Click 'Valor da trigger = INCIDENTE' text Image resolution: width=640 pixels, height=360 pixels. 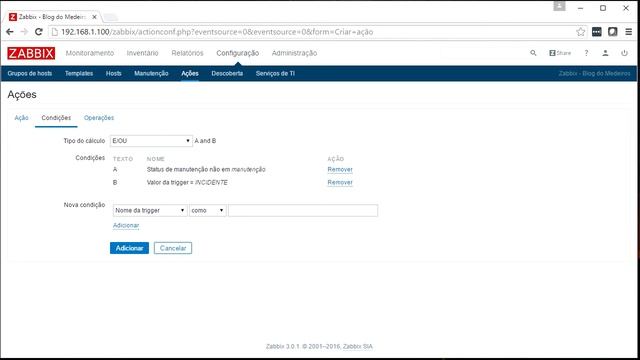tap(187, 182)
